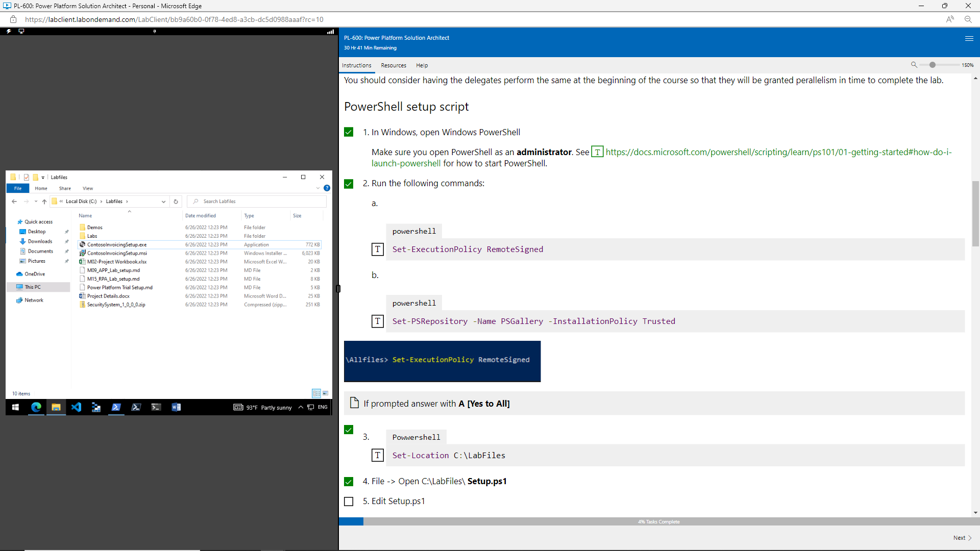This screenshot has height=551, width=980.
Task: Open the lab hamburger menu icon
Action: point(969,38)
